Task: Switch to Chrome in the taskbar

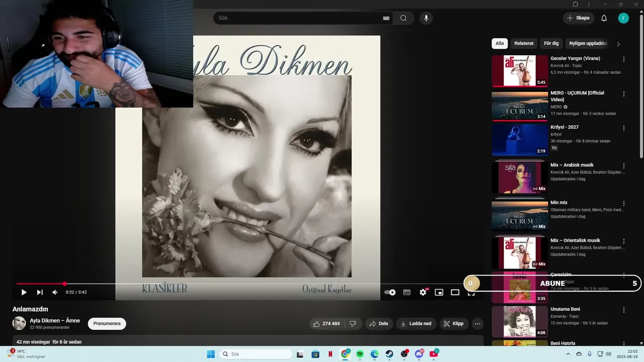Action: [345, 354]
